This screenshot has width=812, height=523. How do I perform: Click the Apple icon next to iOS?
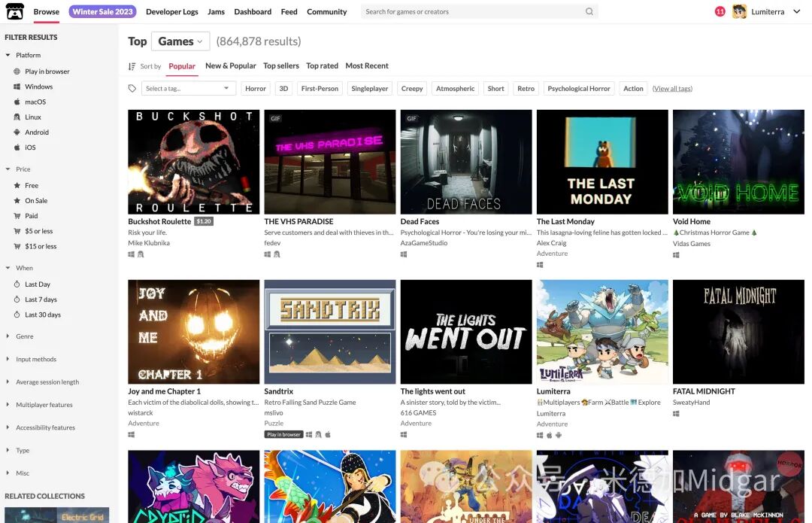[17, 147]
